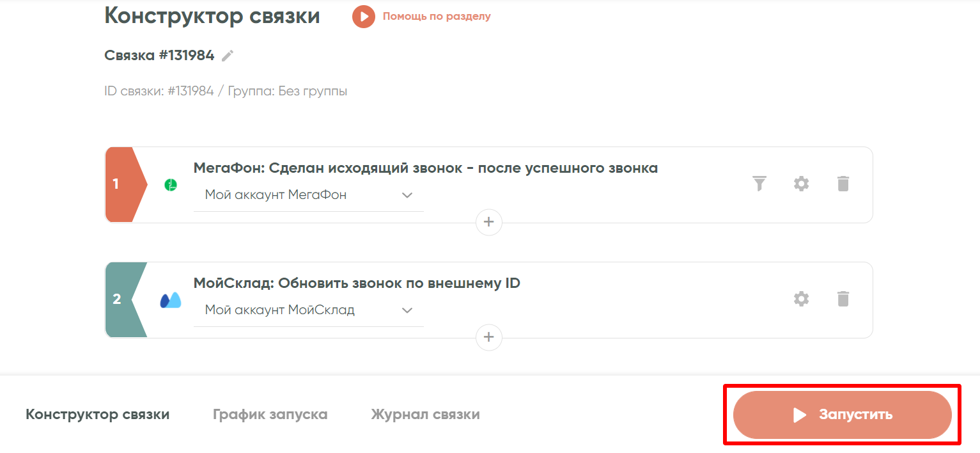Open the Журнал связки tab
This screenshot has width=980, height=453.
click(x=425, y=415)
